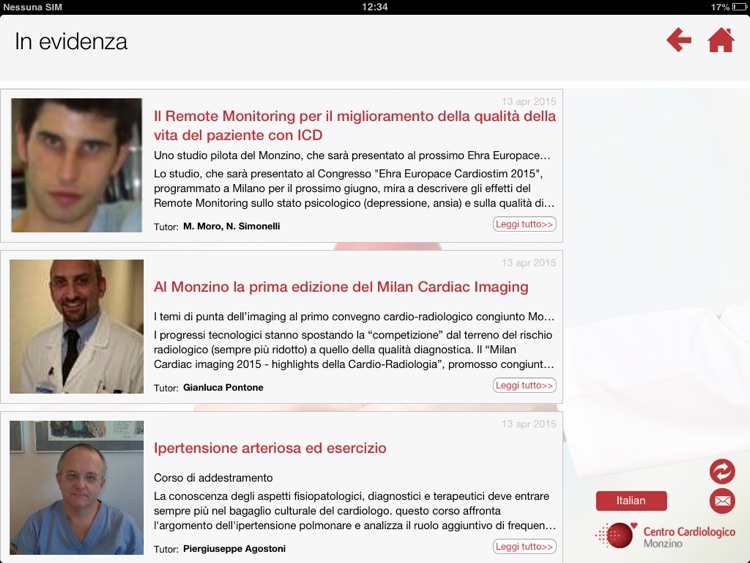
Task: Select tutor name M. Moro, N. Simonelli
Action: tap(232, 226)
